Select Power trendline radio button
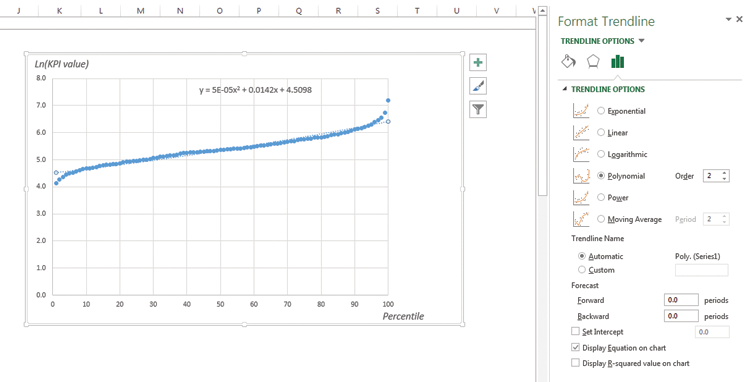This screenshot has width=750, height=382. coord(601,197)
